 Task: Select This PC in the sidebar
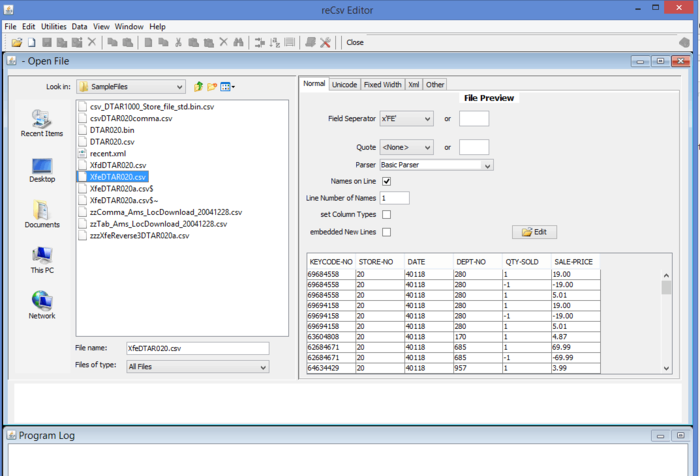42,260
